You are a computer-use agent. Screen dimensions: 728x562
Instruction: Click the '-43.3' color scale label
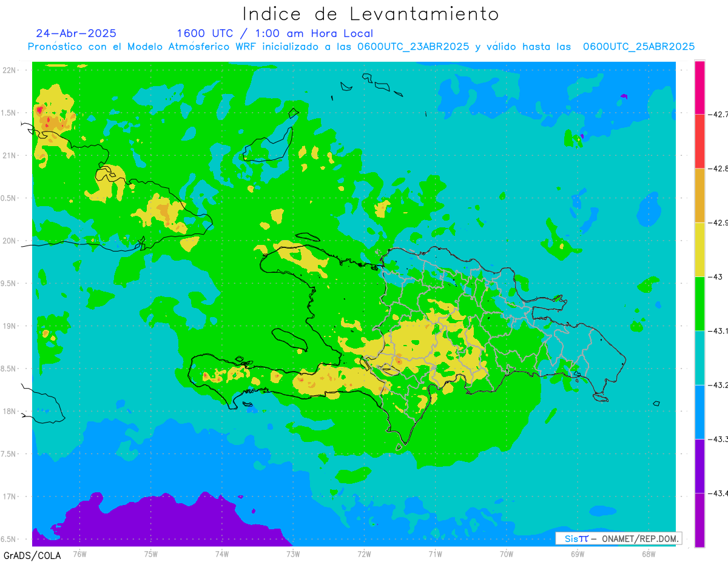coord(718,439)
